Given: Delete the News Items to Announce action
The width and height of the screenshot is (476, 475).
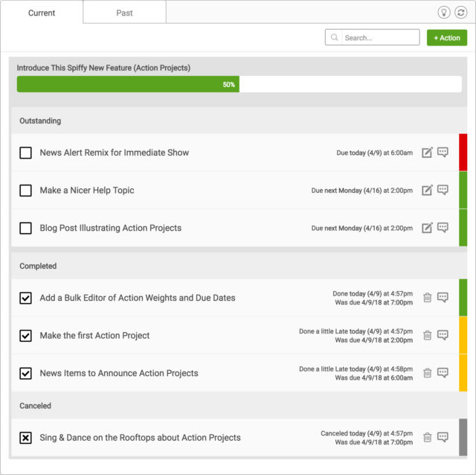Looking at the screenshot, I should pyautogui.click(x=427, y=373).
